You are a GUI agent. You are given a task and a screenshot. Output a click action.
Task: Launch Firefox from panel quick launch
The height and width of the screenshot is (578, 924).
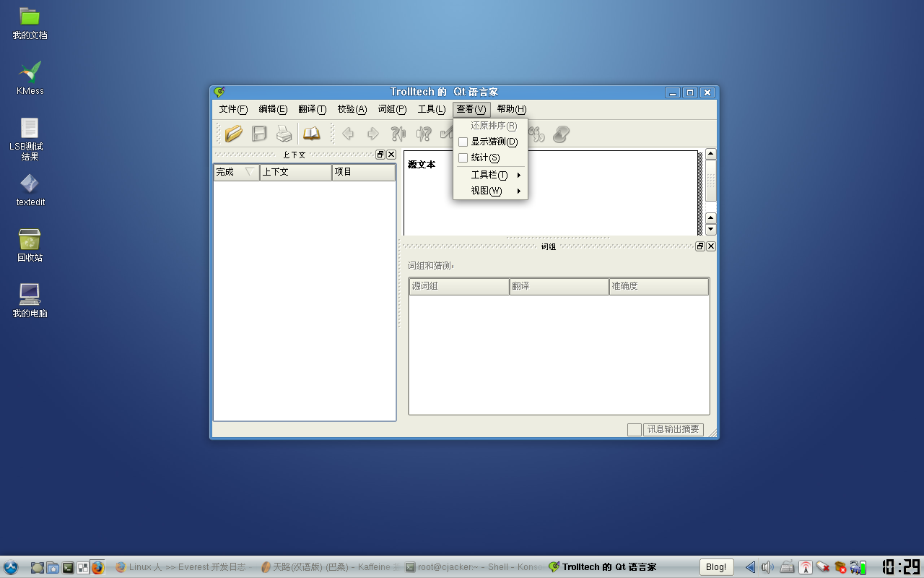click(x=97, y=567)
